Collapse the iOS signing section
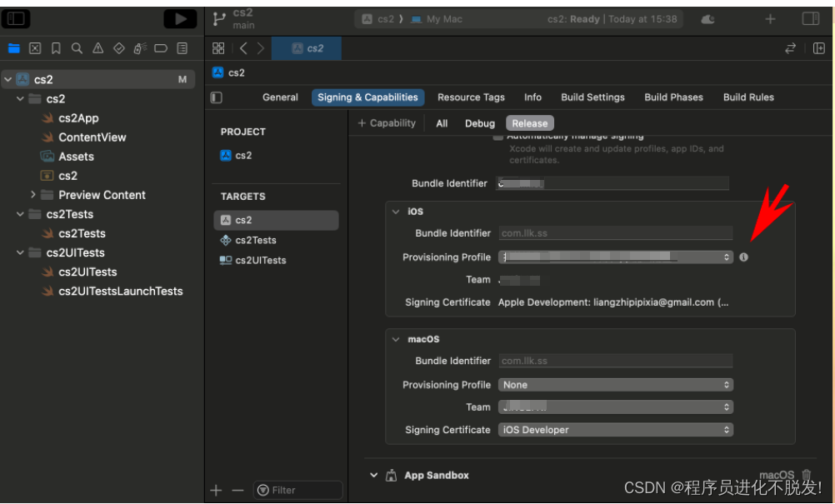 tap(396, 212)
